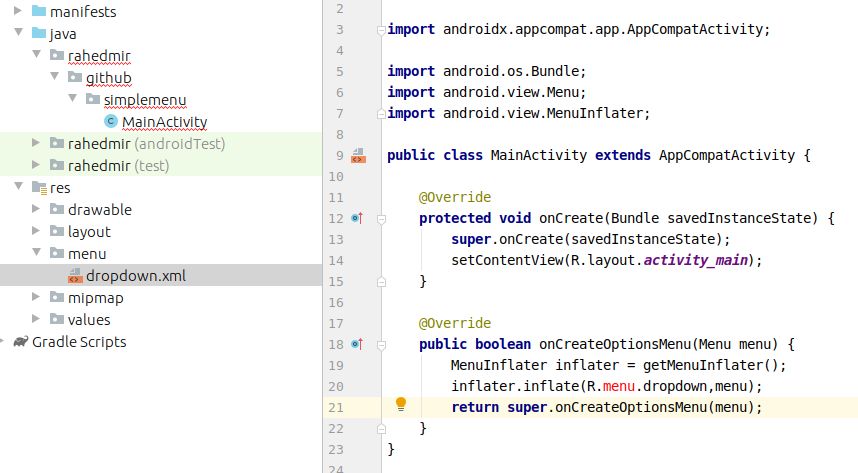This screenshot has height=473, width=858.
Task: Fold the onCreateOptionsMenu method at line 18
Action: (x=381, y=345)
